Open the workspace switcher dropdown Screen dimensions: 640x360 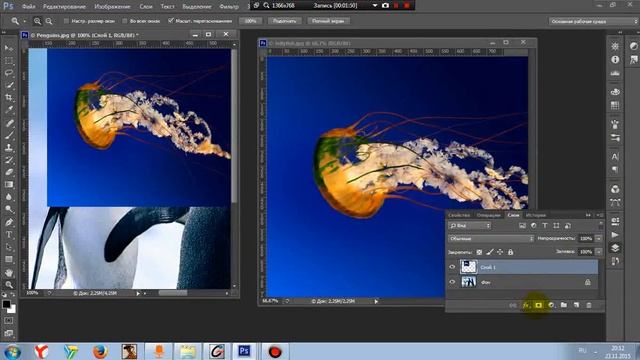point(593,21)
